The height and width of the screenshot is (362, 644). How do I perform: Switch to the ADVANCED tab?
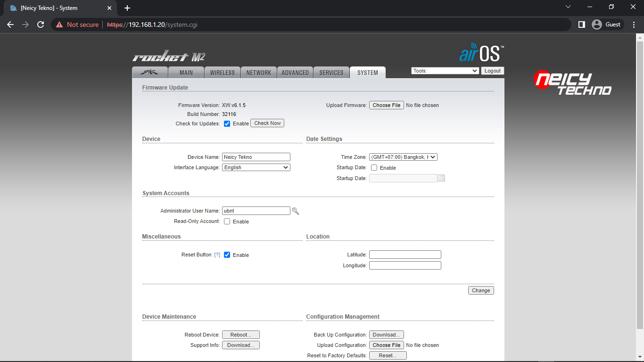[x=295, y=73]
